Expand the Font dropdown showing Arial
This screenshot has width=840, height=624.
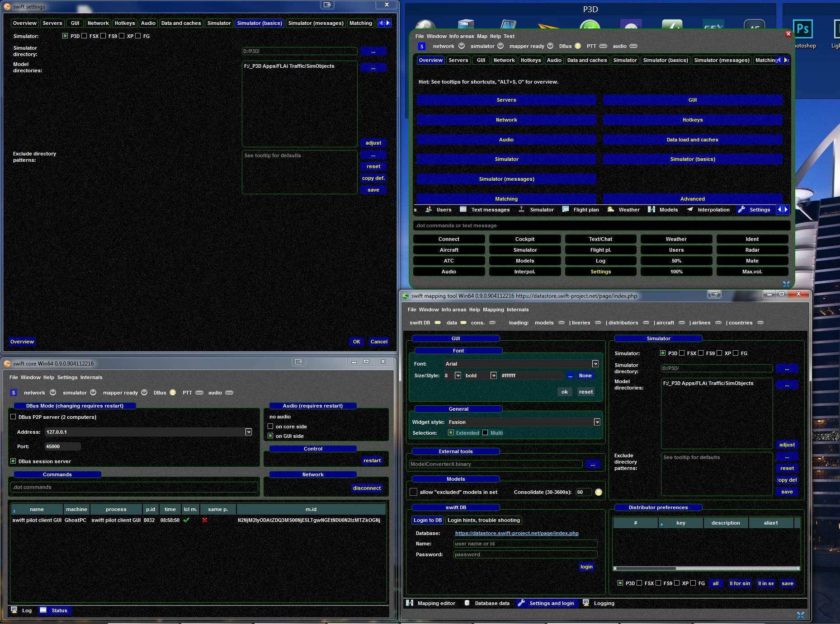coord(595,364)
